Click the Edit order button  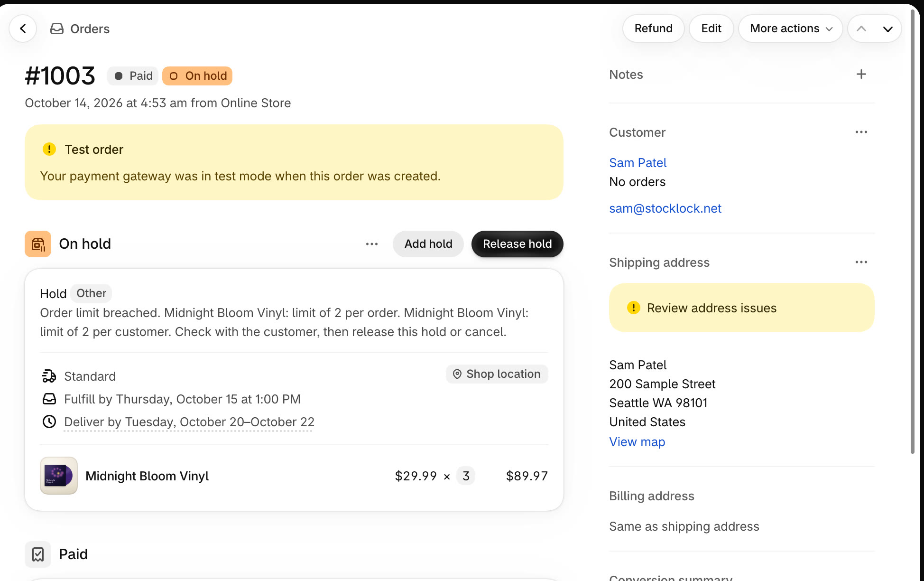tap(711, 28)
